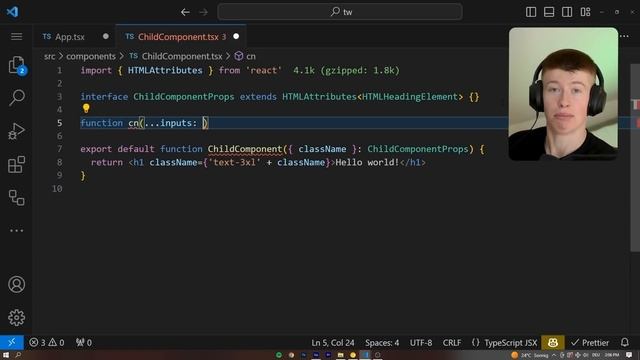This screenshot has width=640, height=360.
Task: Select the components breadcrumb
Action: click(91, 56)
